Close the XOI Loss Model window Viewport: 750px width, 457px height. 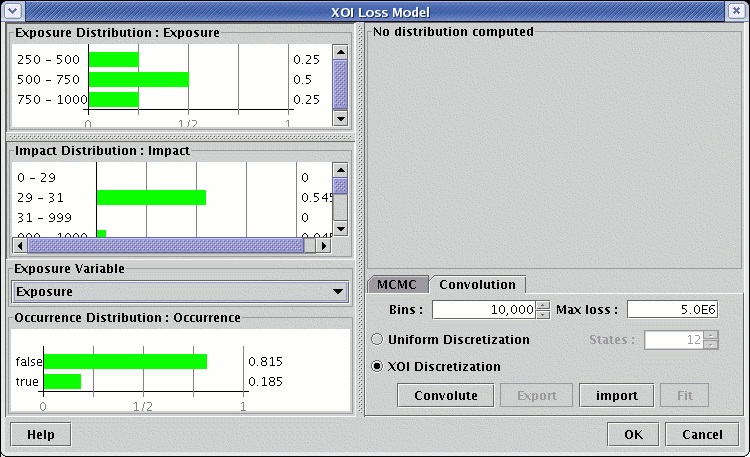point(737,11)
